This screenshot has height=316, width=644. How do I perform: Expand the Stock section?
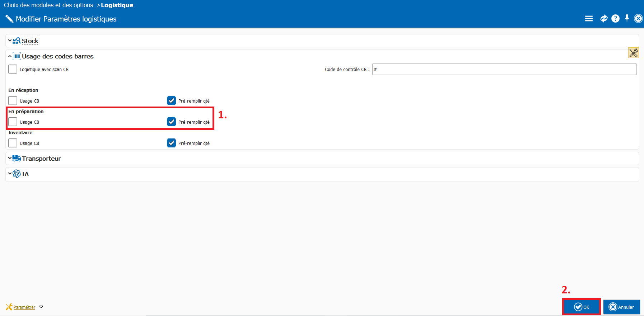pos(10,41)
